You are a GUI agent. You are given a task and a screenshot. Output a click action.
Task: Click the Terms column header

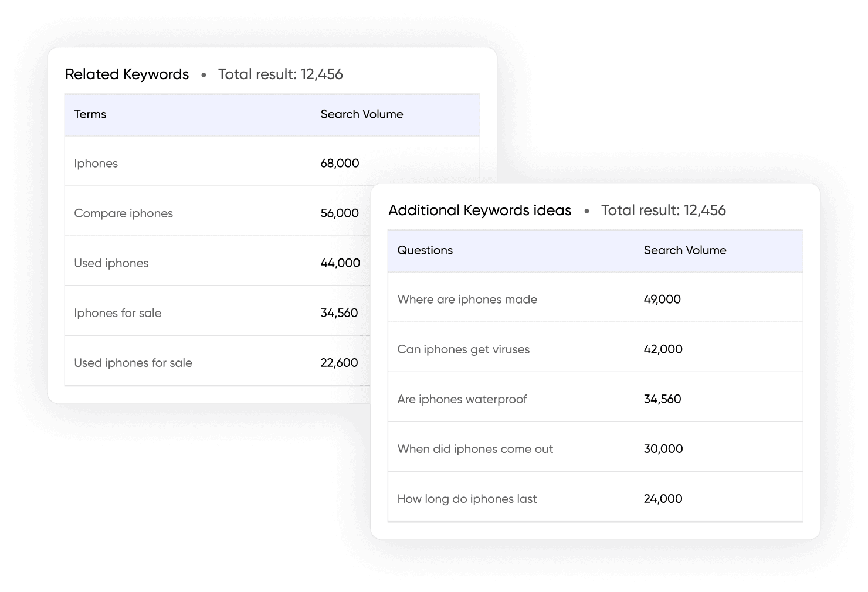[x=90, y=114]
